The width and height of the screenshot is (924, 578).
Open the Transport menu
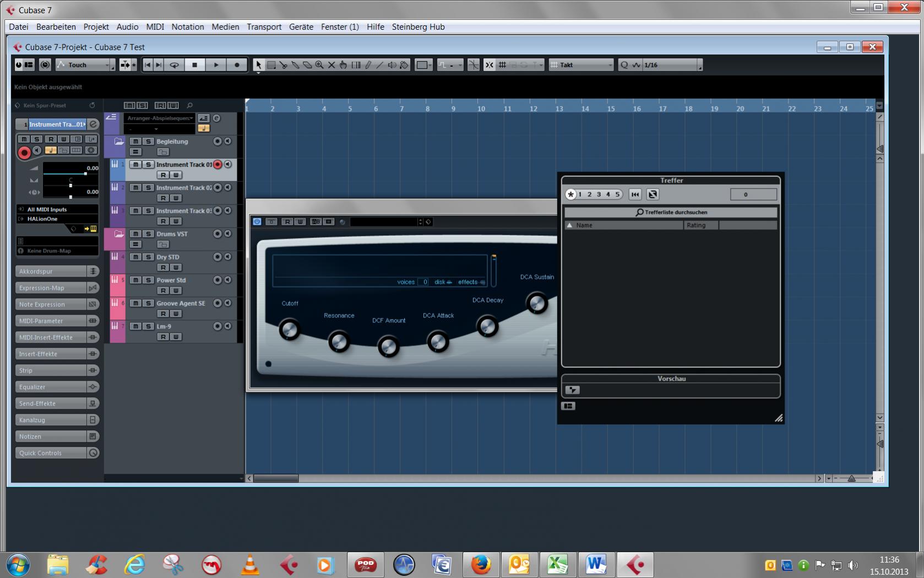pos(264,27)
